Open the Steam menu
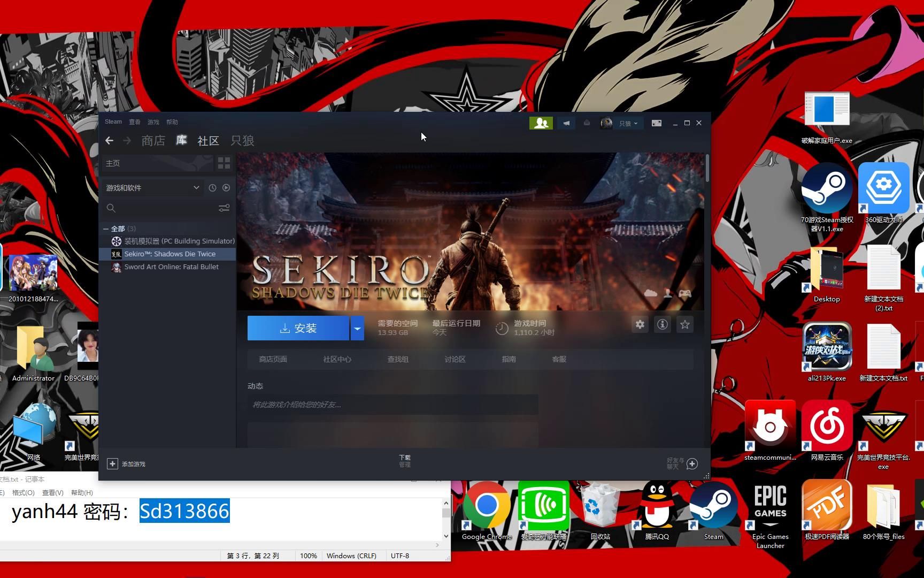924x578 pixels. [113, 122]
